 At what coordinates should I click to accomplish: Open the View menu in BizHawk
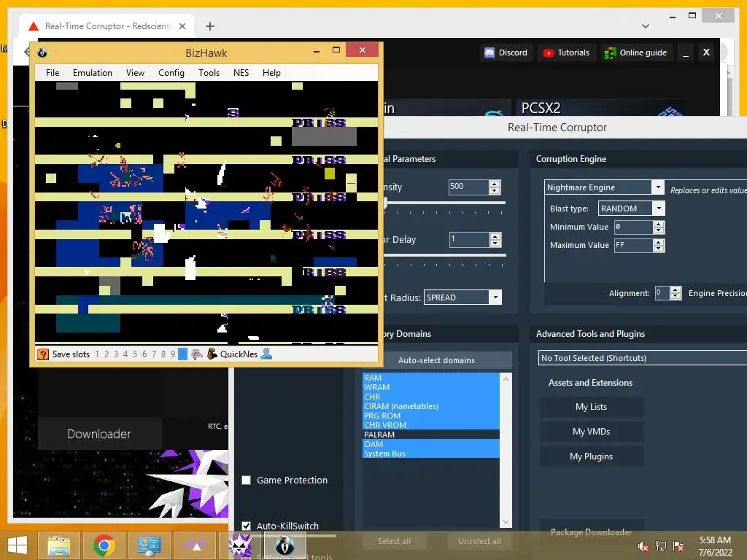(x=135, y=73)
